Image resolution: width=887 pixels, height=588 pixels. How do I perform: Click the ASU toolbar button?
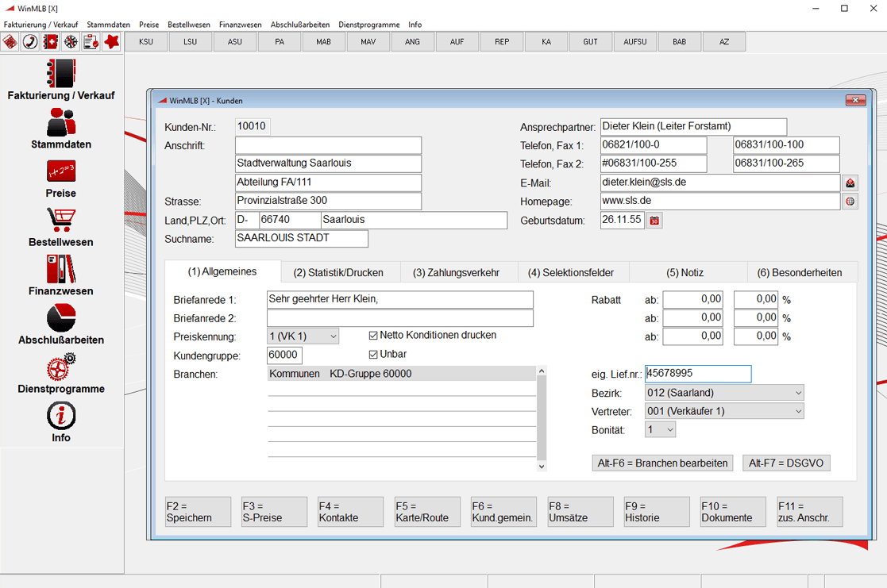pos(235,42)
